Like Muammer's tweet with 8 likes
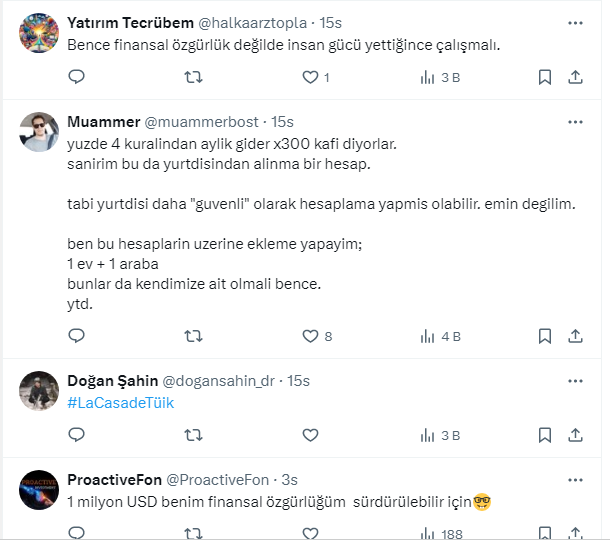The width and height of the screenshot is (610, 540). point(311,336)
